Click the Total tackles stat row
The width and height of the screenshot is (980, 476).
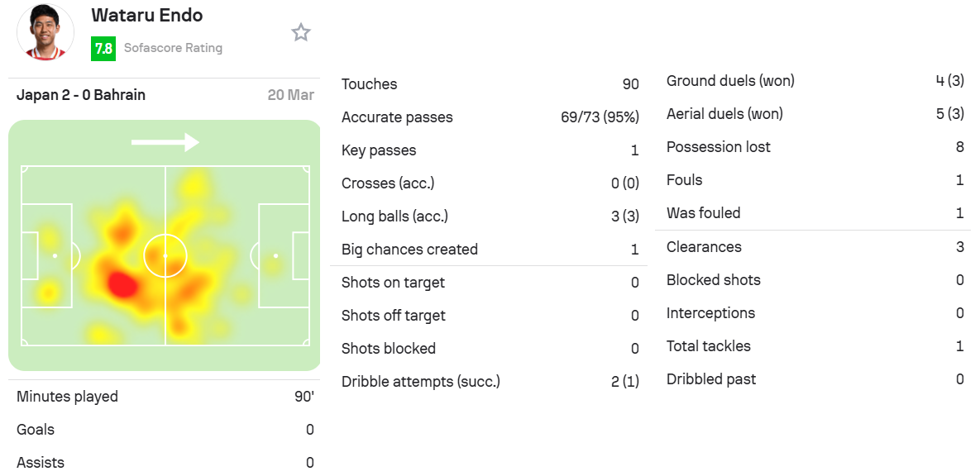click(815, 345)
